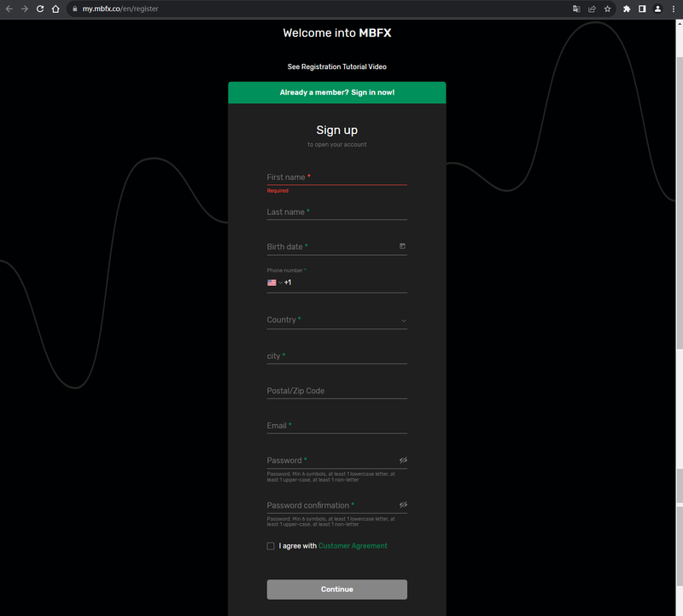683x616 pixels.
Task: Focus the Postal/Zip Code field
Action: click(336, 391)
